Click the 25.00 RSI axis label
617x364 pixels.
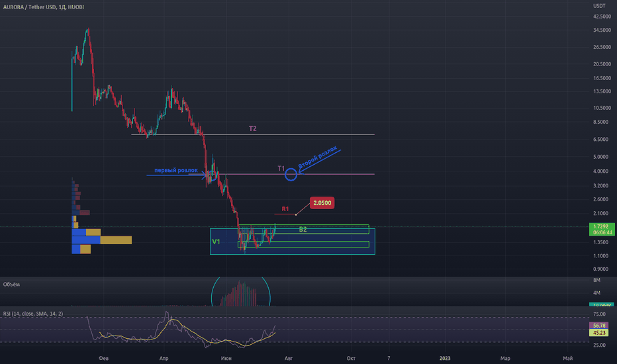pos(599,345)
